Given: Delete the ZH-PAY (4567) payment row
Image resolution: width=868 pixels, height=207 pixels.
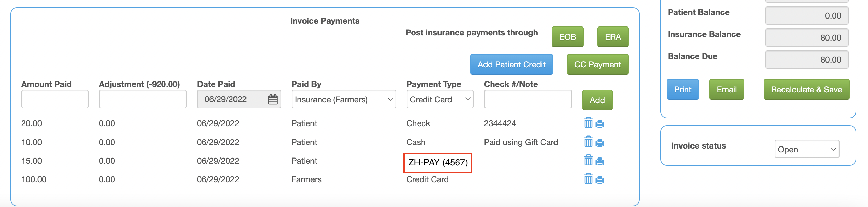Looking at the screenshot, I should click(x=588, y=160).
